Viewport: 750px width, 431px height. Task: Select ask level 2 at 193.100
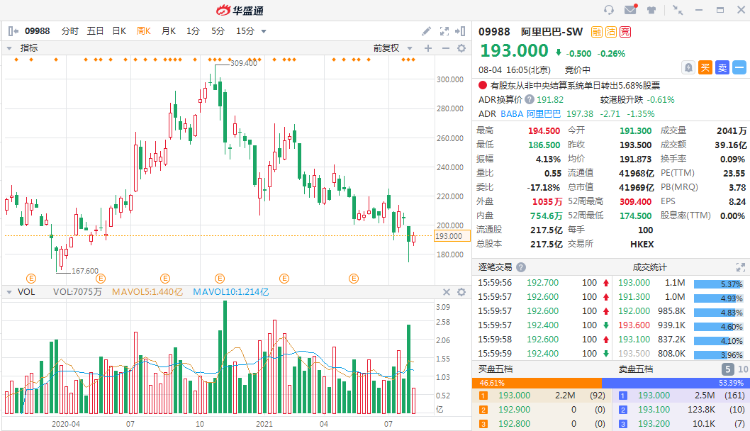[682, 409]
